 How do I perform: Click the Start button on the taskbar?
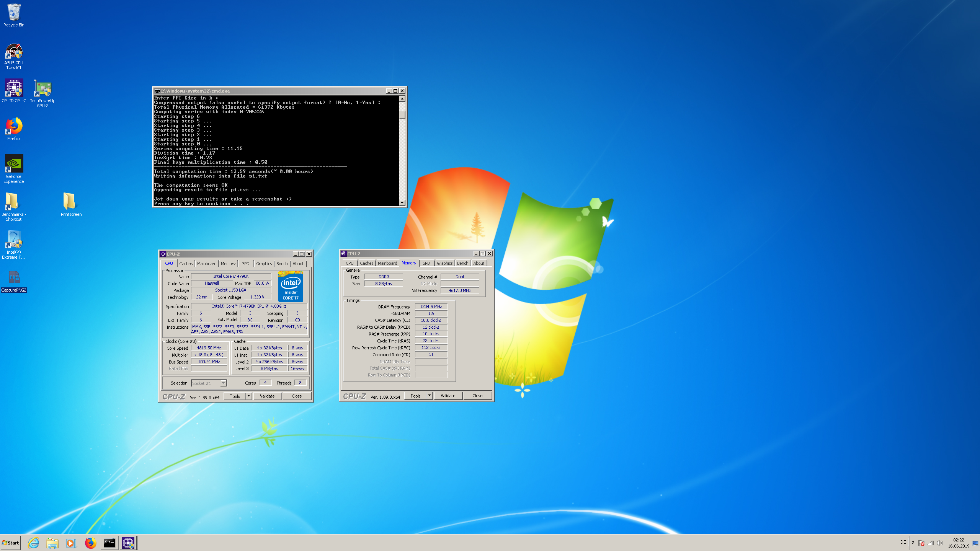tap(11, 543)
